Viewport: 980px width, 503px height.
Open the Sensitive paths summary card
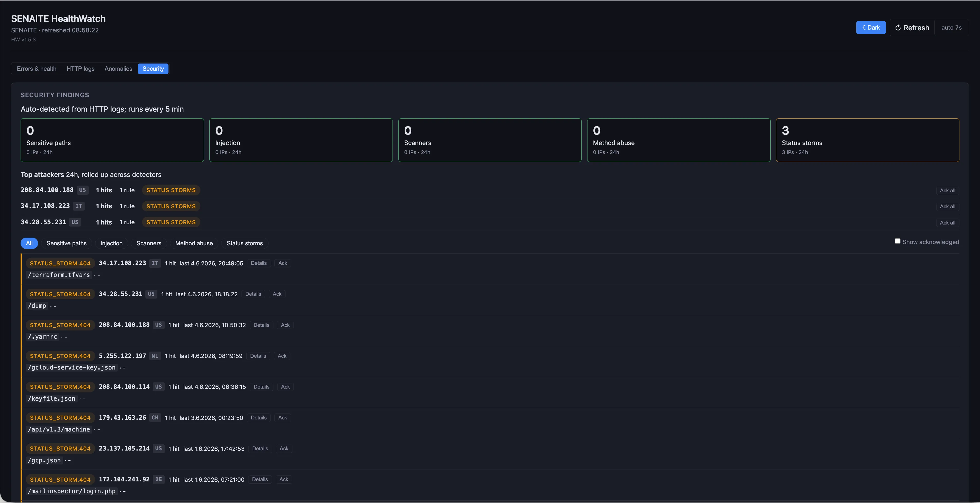point(112,140)
